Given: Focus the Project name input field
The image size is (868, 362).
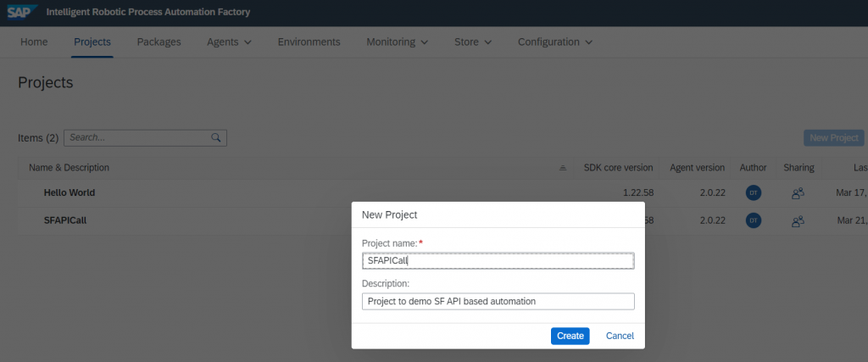Looking at the screenshot, I should coord(498,261).
